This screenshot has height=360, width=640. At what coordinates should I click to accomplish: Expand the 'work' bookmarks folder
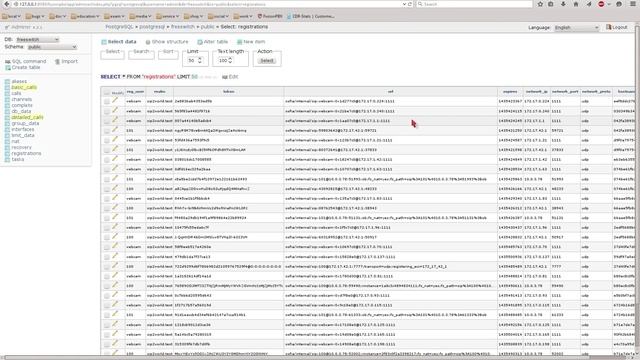(243, 16)
